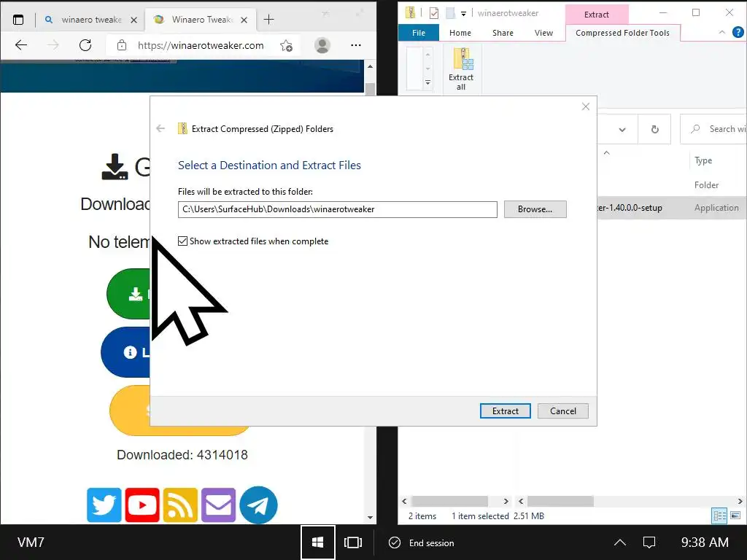Switch to the Share ribbon tab
The height and width of the screenshot is (560, 747).
503,33
